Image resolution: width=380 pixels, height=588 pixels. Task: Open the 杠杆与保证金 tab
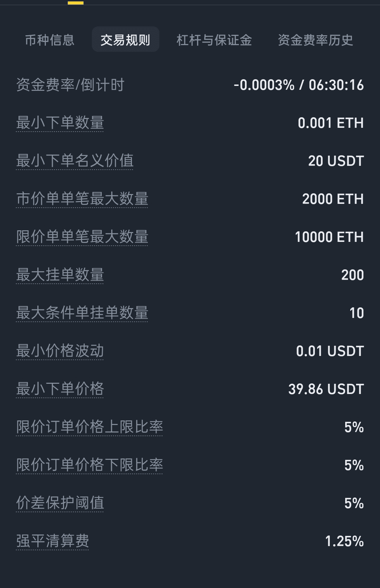coord(214,40)
